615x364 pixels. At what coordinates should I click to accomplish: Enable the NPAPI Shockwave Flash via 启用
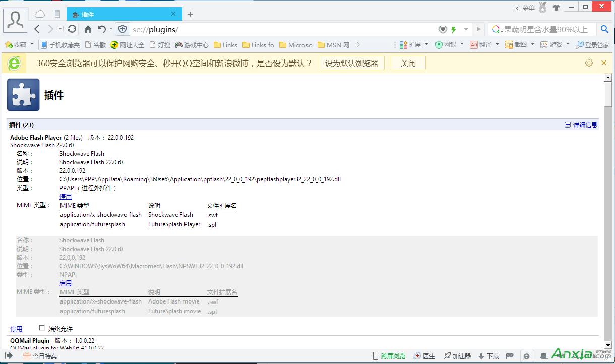tap(66, 283)
